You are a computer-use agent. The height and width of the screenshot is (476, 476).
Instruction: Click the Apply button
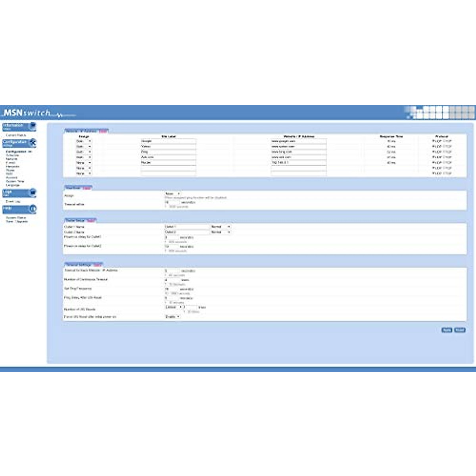[x=447, y=330]
